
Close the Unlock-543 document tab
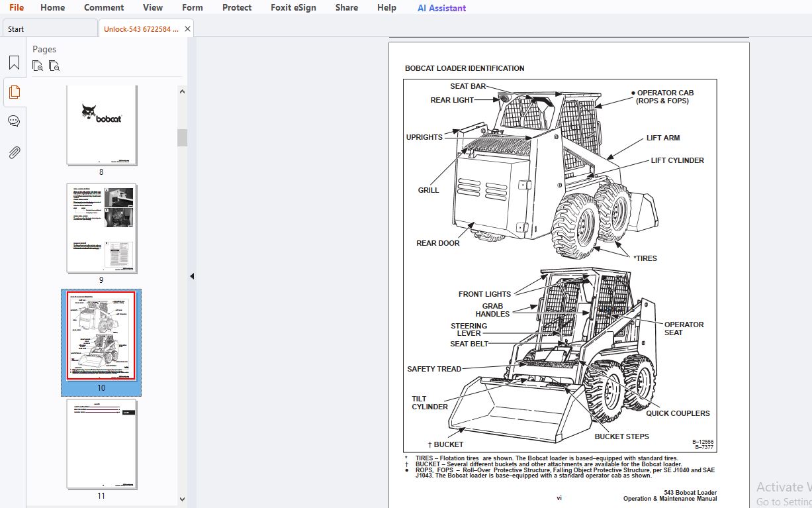(x=187, y=28)
